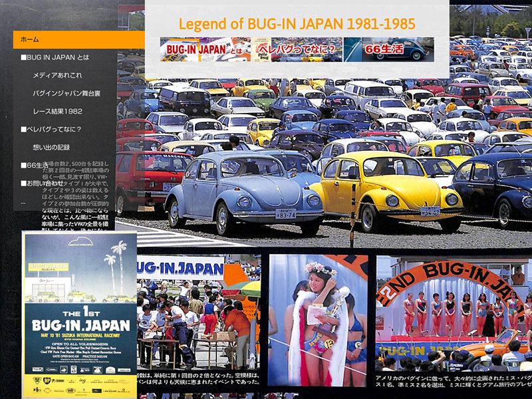Open the 66生活 banner image
532x399 pixels.
[389, 49]
